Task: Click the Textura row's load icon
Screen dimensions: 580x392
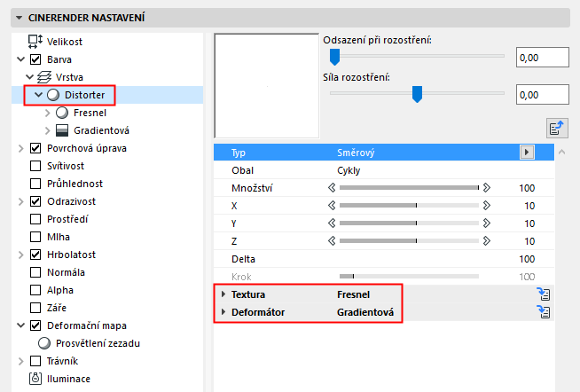Action: pyautogui.click(x=544, y=294)
